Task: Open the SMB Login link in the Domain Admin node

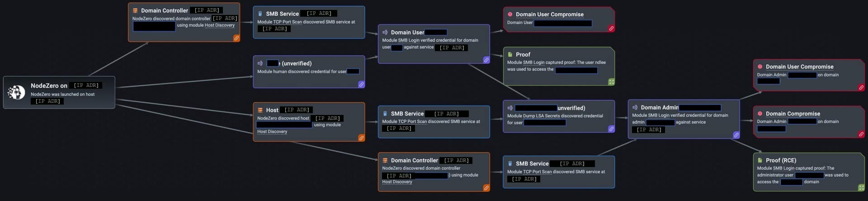Action: [x=658, y=115]
